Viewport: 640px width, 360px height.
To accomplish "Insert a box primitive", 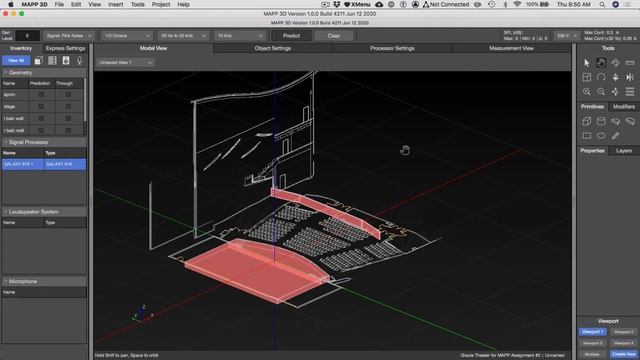I will pyautogui.click(x=587, y=121).
